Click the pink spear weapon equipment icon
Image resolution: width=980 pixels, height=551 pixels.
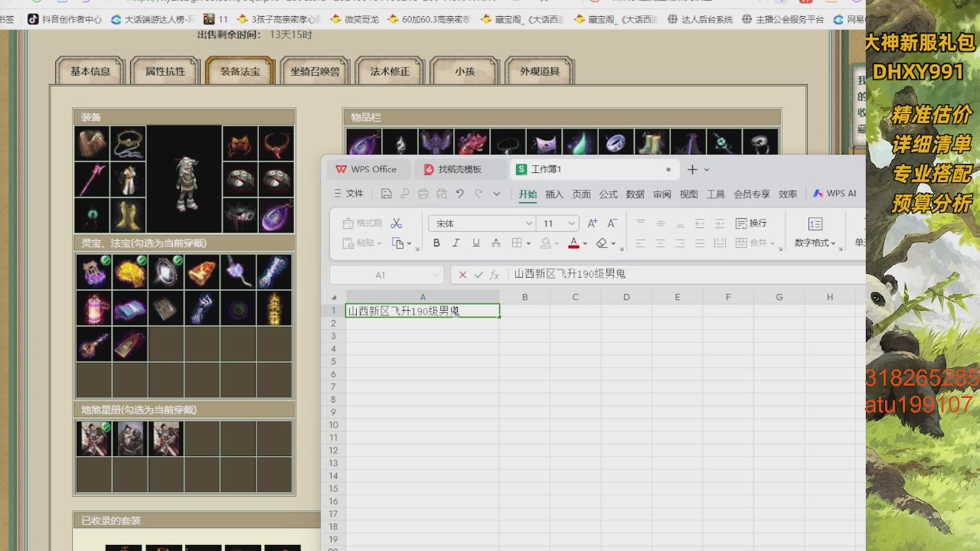click(93, 180)
